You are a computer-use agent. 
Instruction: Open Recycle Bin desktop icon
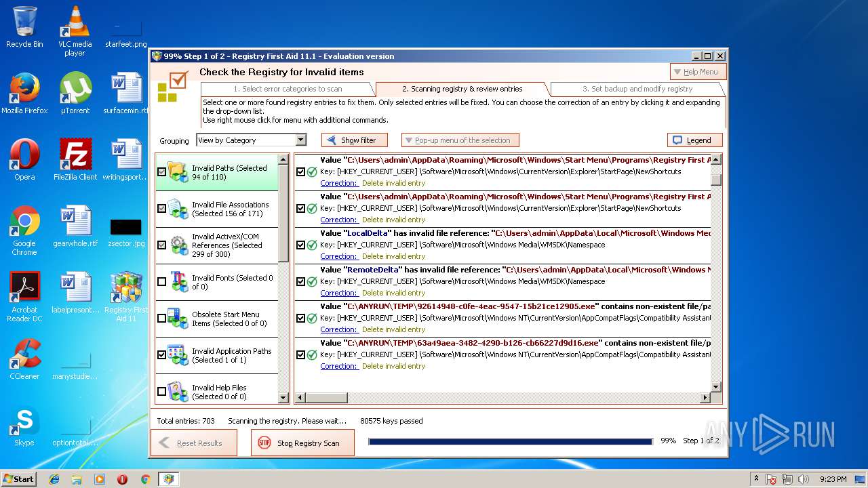pyautogui.click(x=24, y=27)
